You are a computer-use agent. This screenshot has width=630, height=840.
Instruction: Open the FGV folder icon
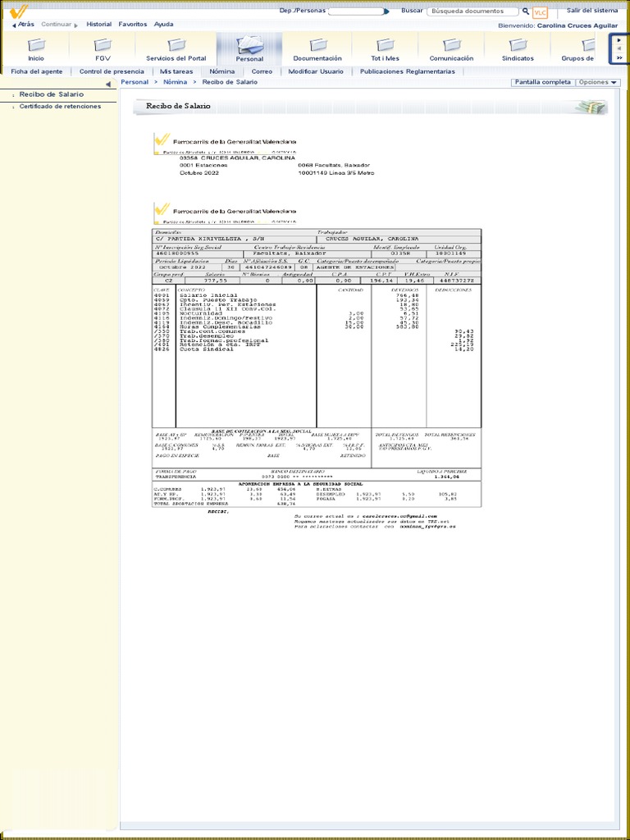point(103,45)
